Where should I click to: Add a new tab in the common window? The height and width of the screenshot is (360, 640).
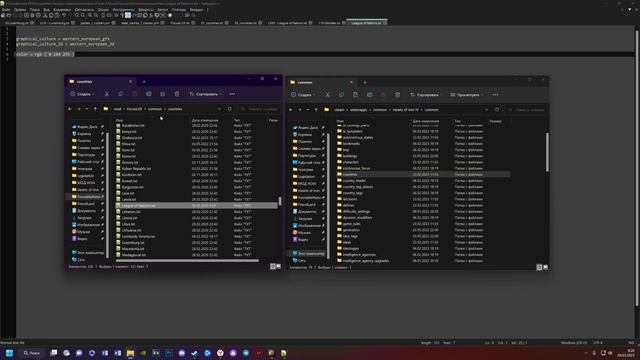tap(365, 82)
